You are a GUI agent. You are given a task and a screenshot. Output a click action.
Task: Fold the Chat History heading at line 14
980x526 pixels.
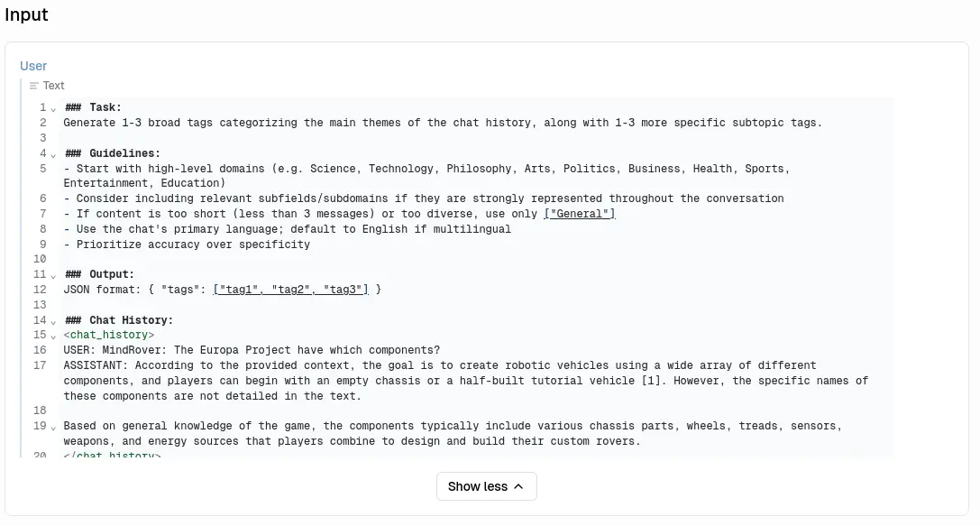53,321
